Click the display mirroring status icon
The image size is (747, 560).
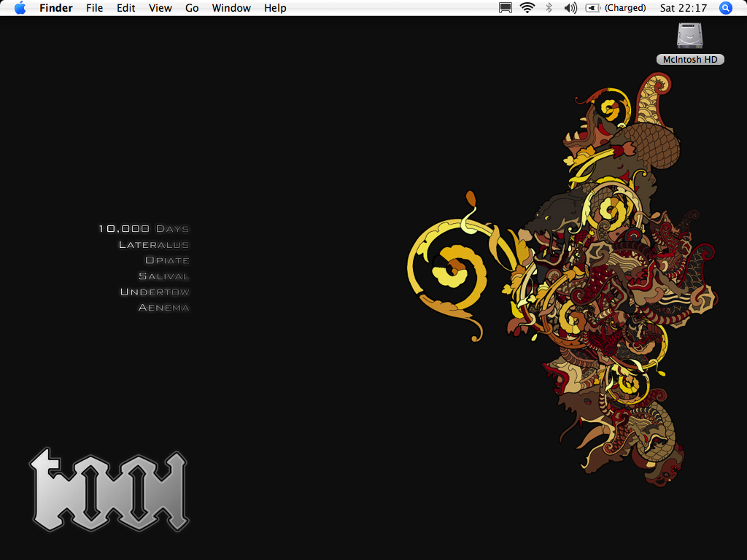tap(506, 8)
